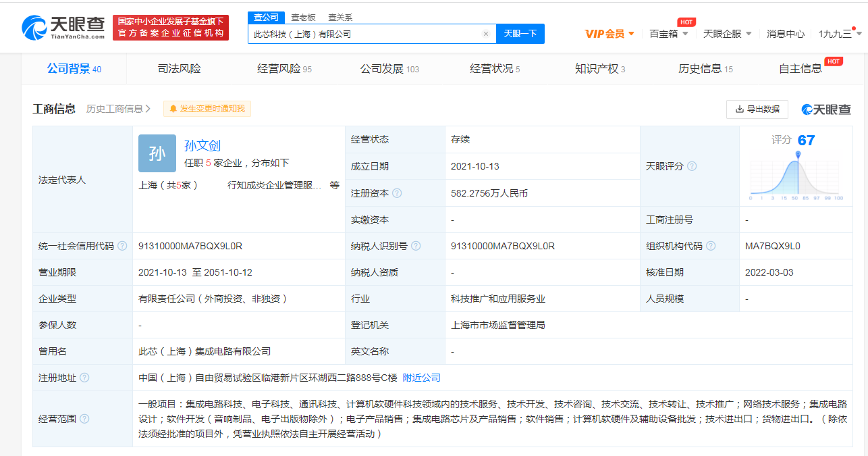Switch to the 经营风险 tab
This screenshot has width=868, height=456.
(x=284, y=69)
